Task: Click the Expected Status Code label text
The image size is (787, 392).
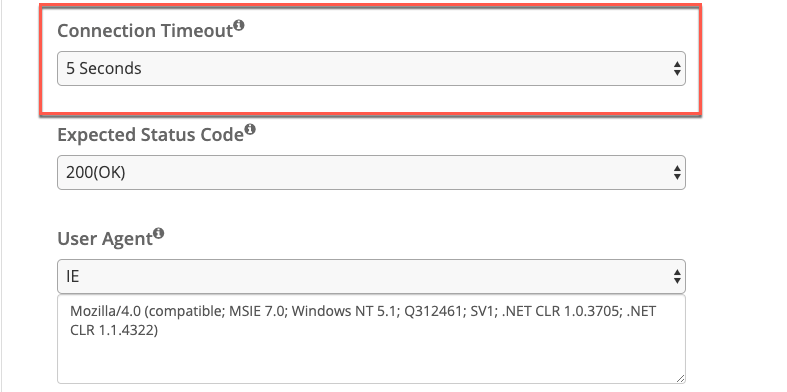Action: [151, 135]
